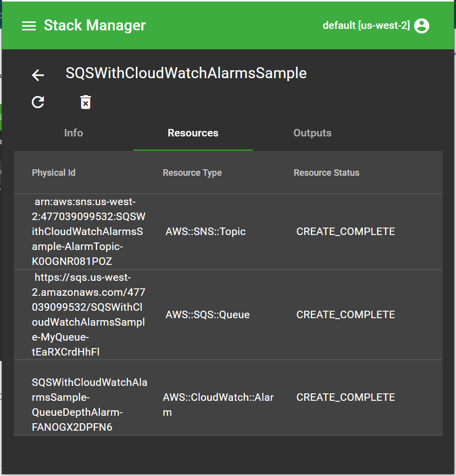456x476 pixels.
Task: Click the default [us-west-2] profile label
Action: click(x=366, y=25)
